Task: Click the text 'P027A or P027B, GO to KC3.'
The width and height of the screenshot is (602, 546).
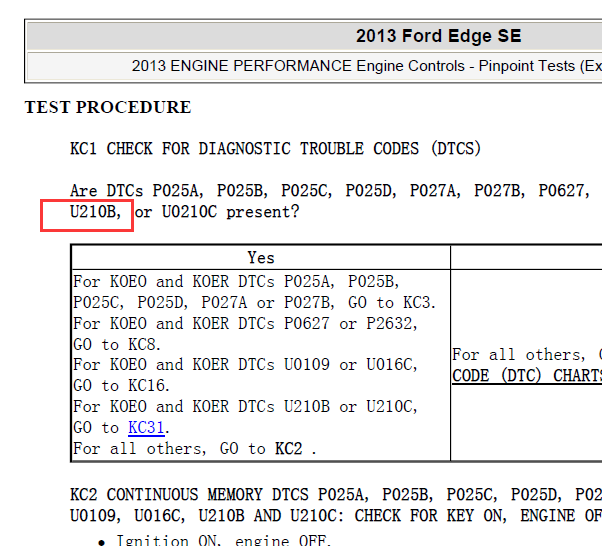Action: tap(318, 303)
